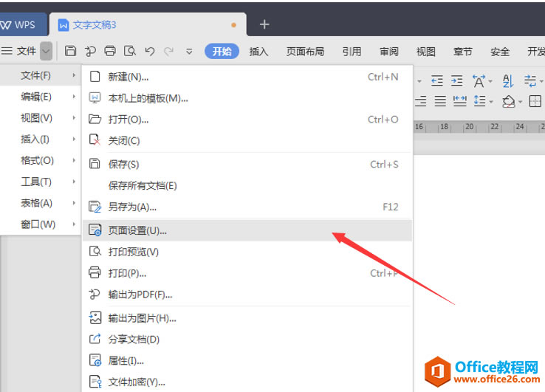Click the Save icon in quick toolbar

71,51
